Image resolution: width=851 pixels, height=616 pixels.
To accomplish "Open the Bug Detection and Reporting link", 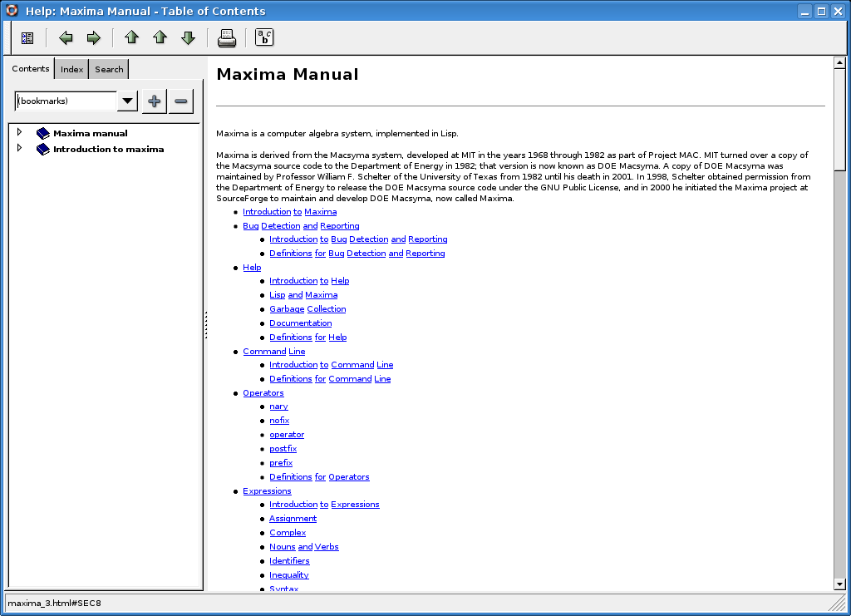I will tap(301, 226).
